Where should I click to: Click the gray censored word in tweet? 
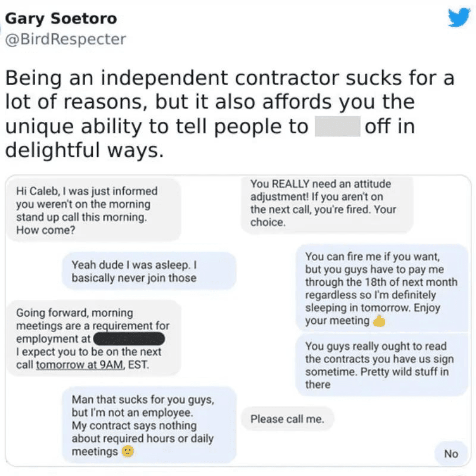pyautogui.click(x=337, y=127)
